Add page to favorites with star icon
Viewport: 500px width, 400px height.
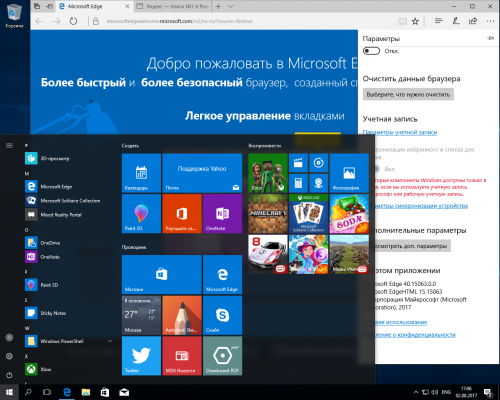(x=415, y=21)
